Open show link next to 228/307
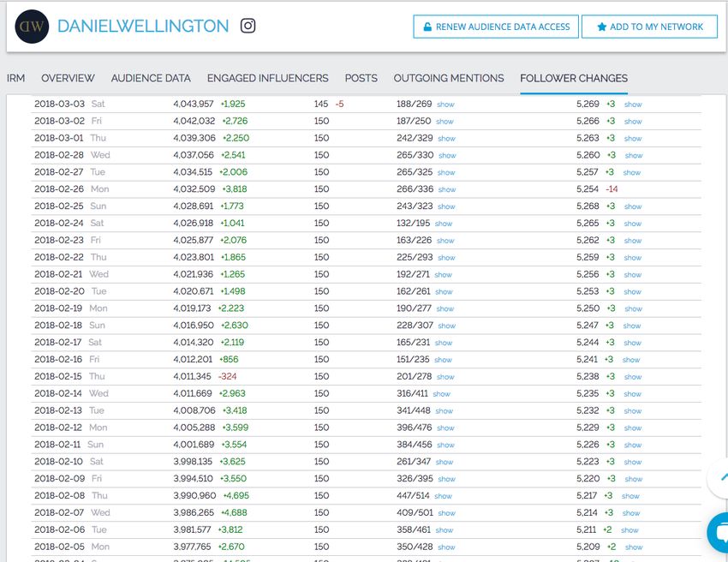This screenshot has height=562, width=728. 446,326
